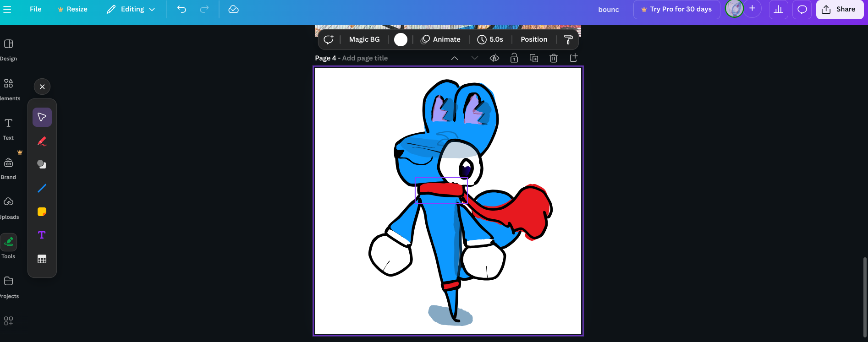Select the blue line tool

pyautogui.click(x=42, y=188)
